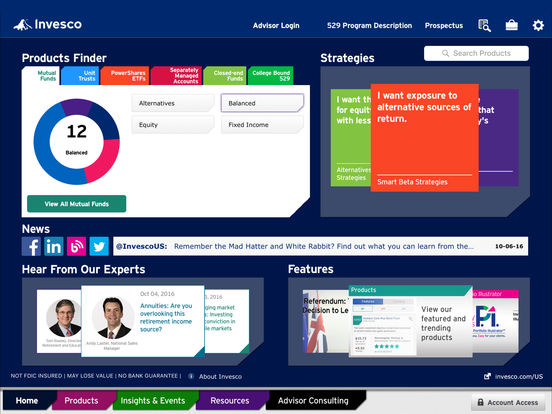The image size is (552, 414).
Task: Select the Equity fund category
Action: pyautogui.click(x=173, y=125)
